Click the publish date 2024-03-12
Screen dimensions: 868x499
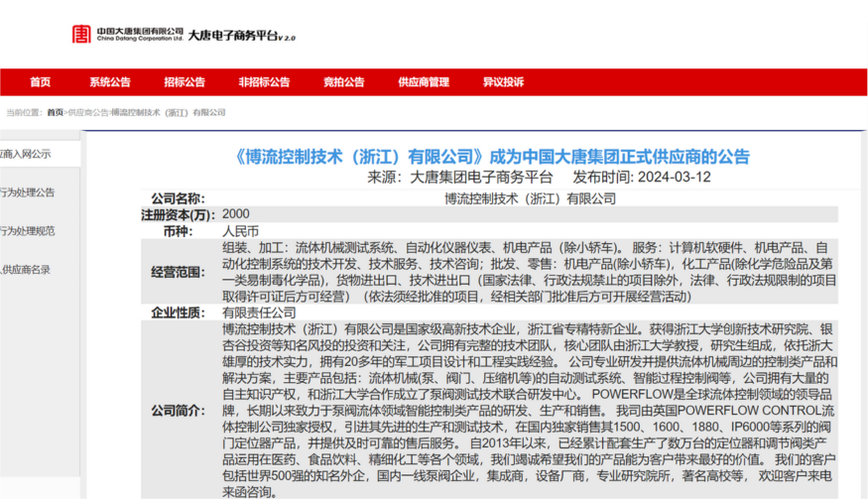coord(674,178)
